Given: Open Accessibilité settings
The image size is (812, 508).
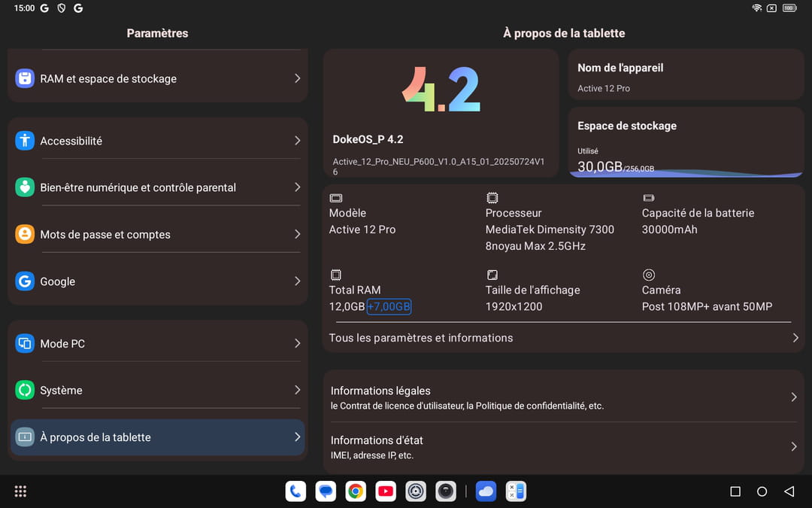Looking at the screenshot, I should coord(158,141).
